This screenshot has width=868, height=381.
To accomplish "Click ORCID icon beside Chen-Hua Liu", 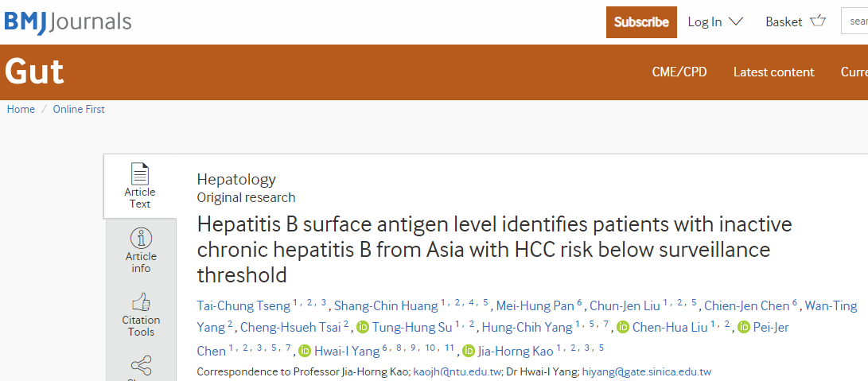I will pyautogui.click(x=623, y=327).
